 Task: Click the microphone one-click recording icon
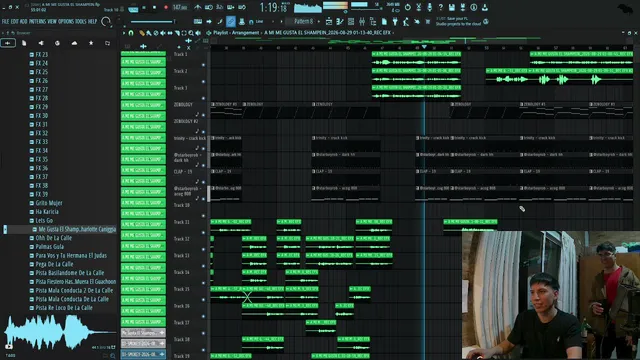pos(429,7)
